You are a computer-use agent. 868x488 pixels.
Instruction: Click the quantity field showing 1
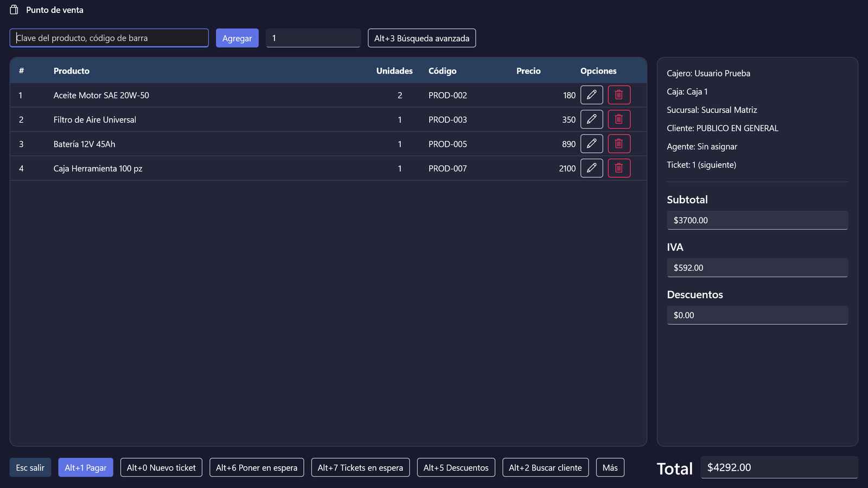point(313,38)
